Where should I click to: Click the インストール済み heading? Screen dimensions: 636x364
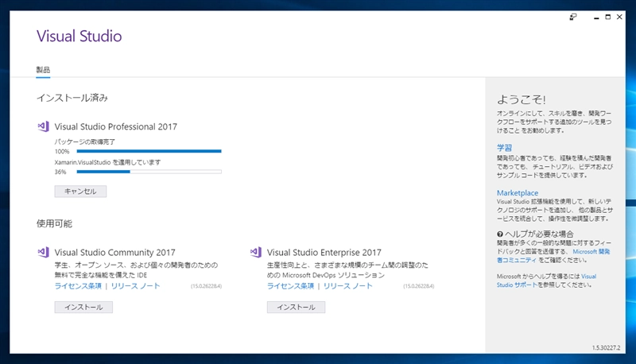pos(72,98)
